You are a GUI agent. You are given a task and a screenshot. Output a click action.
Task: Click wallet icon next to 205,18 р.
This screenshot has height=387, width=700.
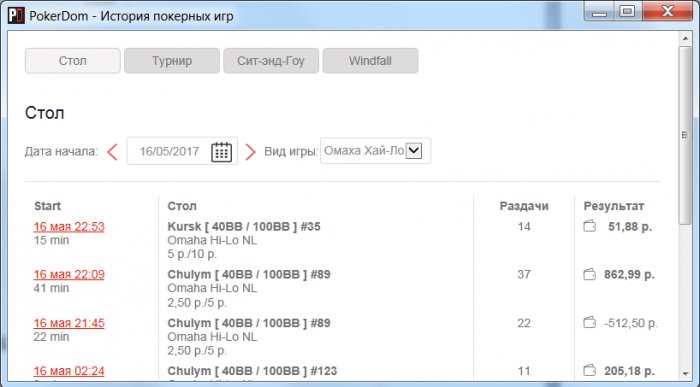tap(590, 370)
